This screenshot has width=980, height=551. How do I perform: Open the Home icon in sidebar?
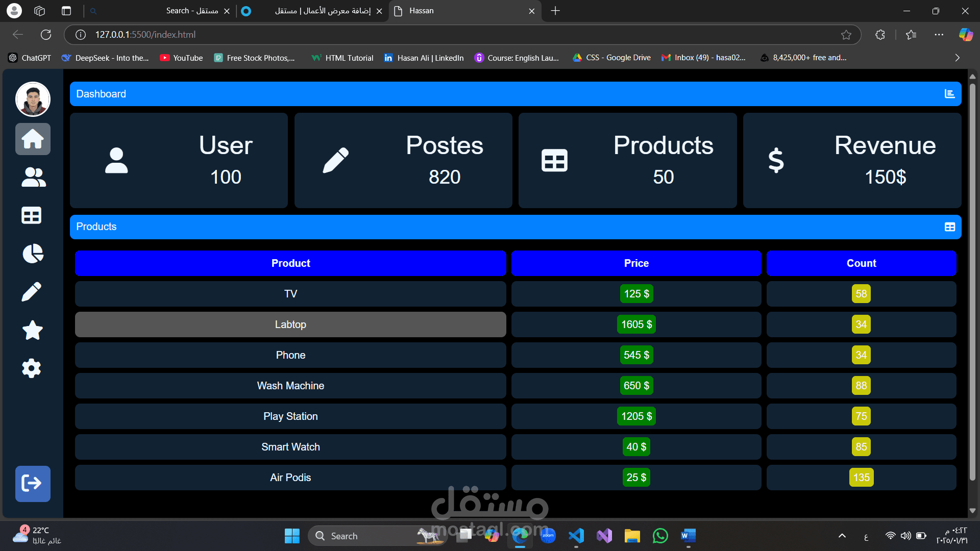[33, 139]
